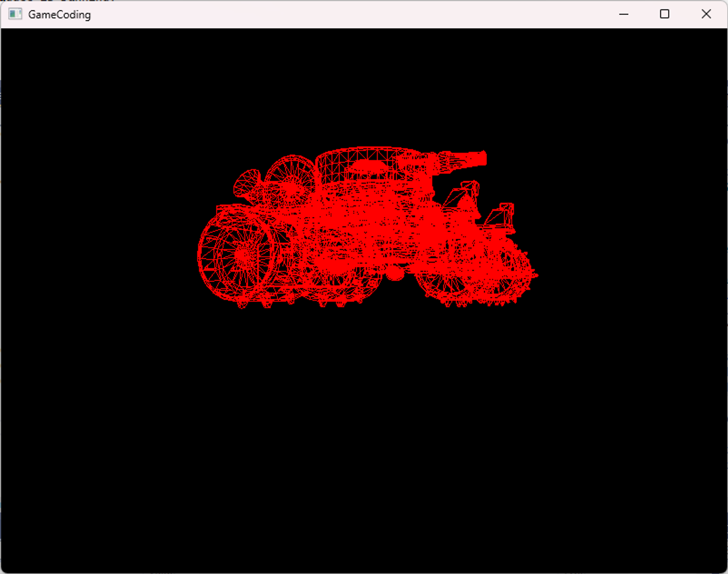Click the empty black area below the model
Screen dimensions: 728x574
tap(364, 437)
